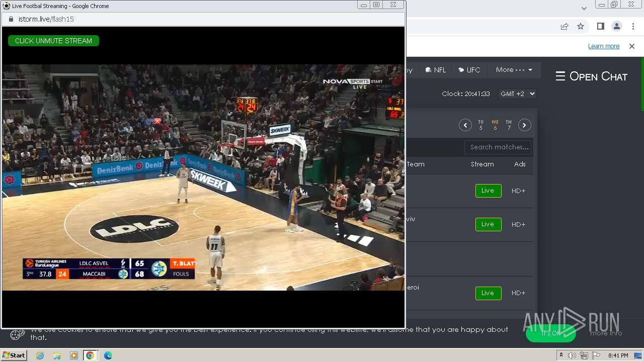Screen dimensions: 644x362
Task: Click the Live button in the eroi row
Action: [x=488, y=293]
